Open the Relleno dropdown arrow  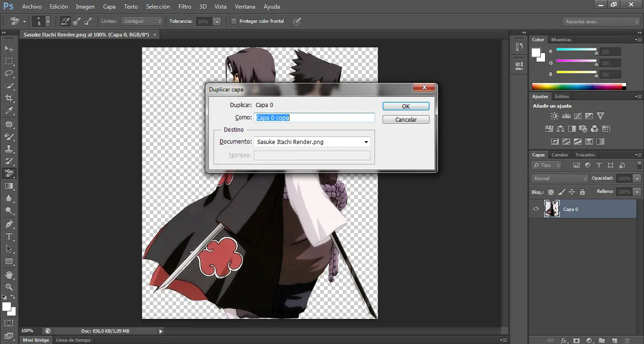pyautogui.click(x=637, y=192)
